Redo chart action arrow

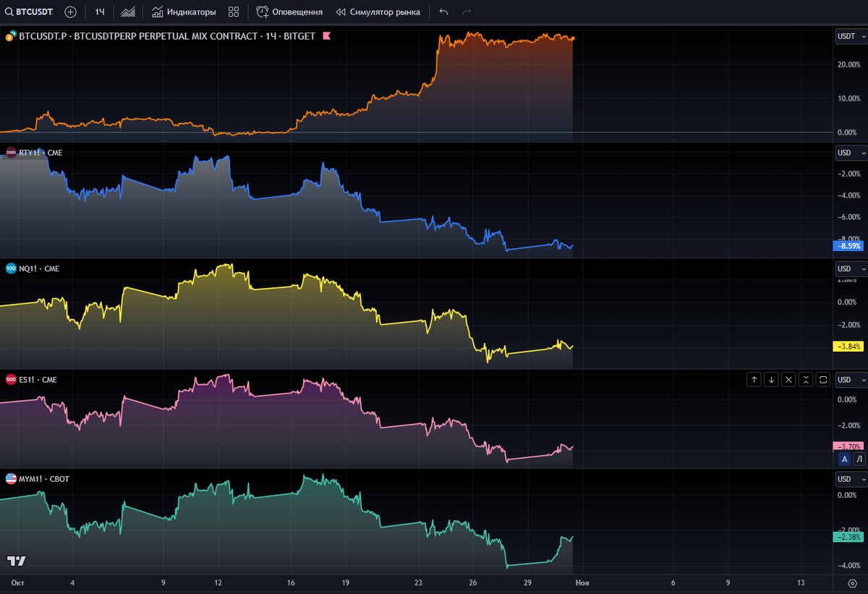point(467,12)
